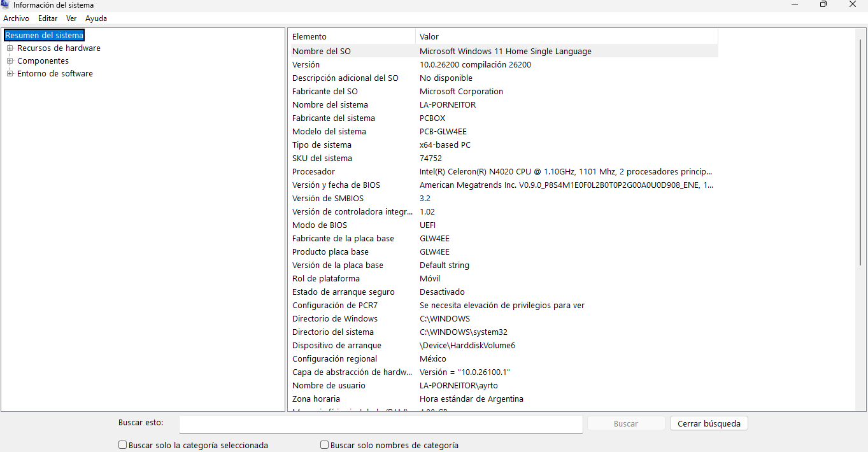Select the Zona horaria row
Image resolution: width=868 pixels, height=452 pixels.
(x=504, y=399)
